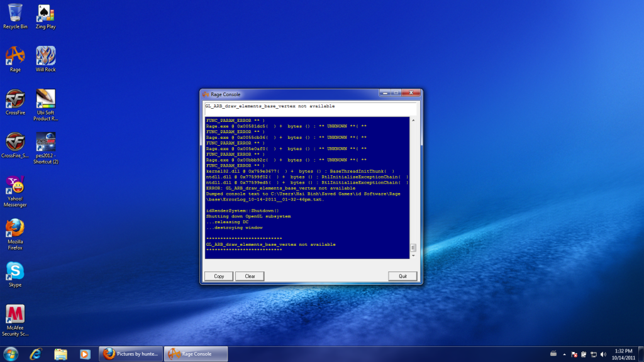Open the clock showing 1:32 PM
The height and width of the screenshot is (362, 644).
point(623,354)
